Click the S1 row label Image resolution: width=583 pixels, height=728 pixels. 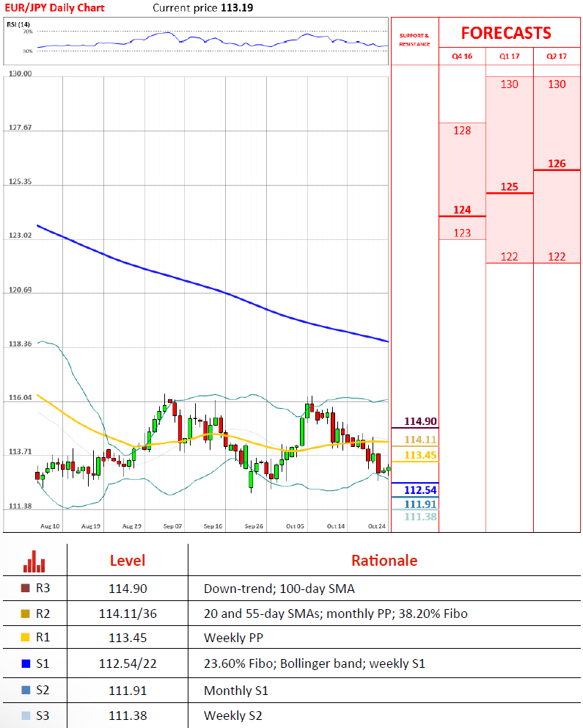click(x=43, y=663)
